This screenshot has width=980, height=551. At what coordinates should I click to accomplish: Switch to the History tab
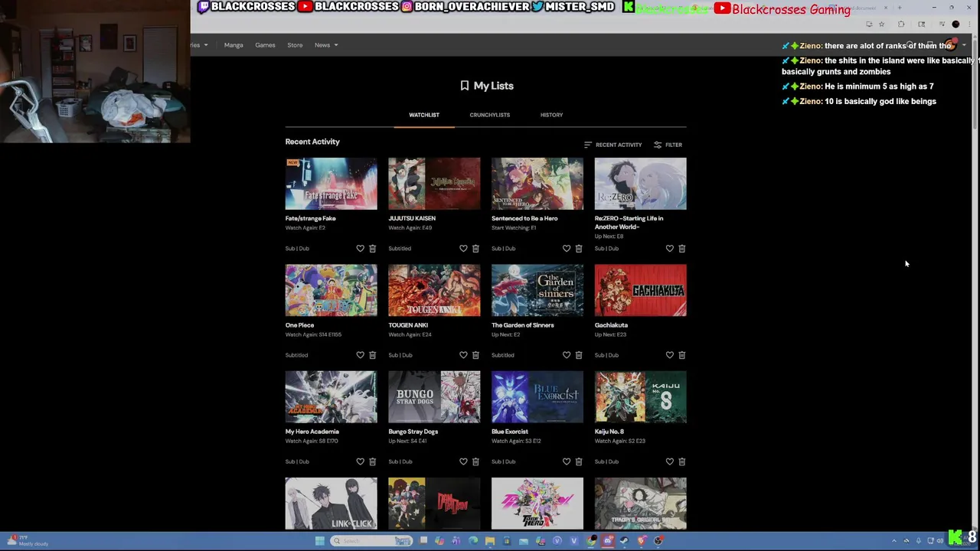[551, 115]
